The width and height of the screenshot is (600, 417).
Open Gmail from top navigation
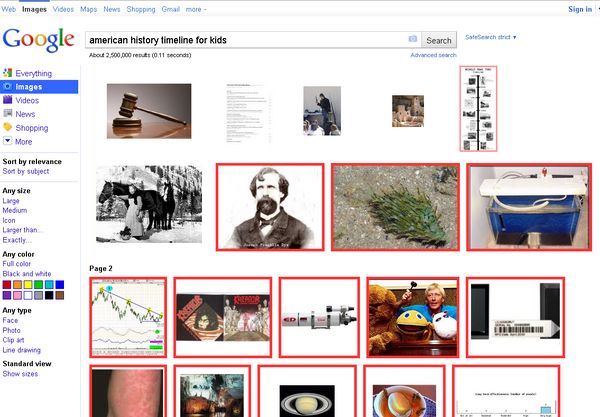point(171,9)
